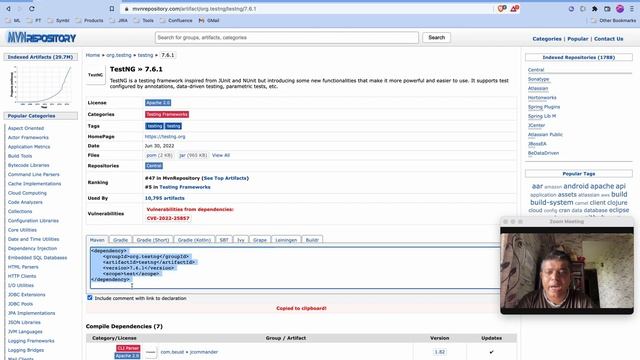Switch to the Leiningen tab
This screenshot has width=640, height=360.
point(286,240)
